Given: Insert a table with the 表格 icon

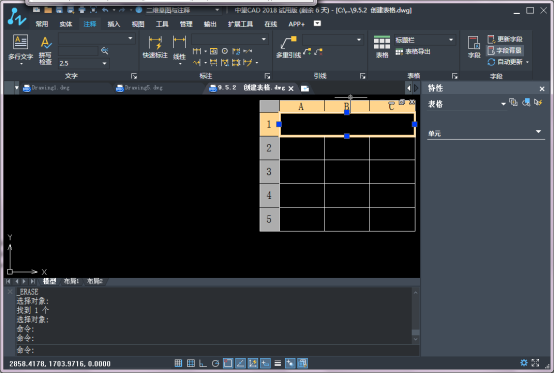Looking at the screenshot, I should pos(382,47).
